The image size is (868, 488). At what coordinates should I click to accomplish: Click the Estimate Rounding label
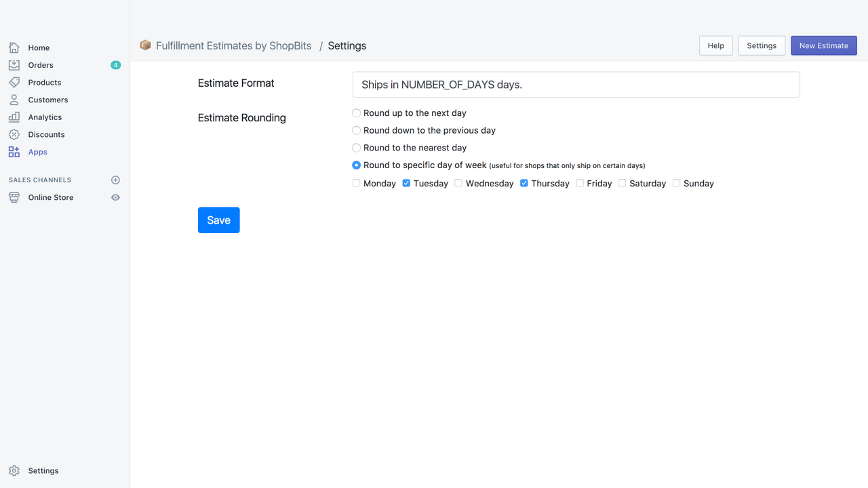coord(242,118)
